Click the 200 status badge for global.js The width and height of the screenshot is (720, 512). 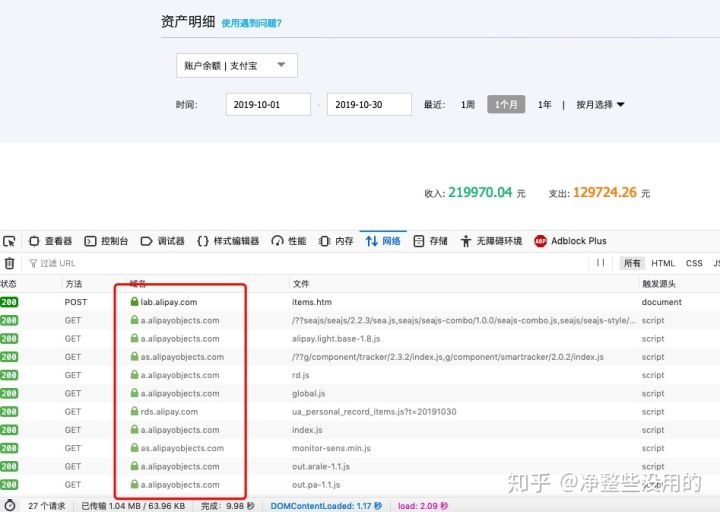point(9,394)
